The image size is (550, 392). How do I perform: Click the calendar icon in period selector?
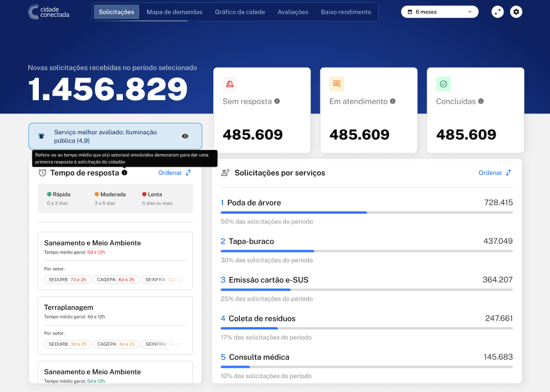[x=410, y=12]
